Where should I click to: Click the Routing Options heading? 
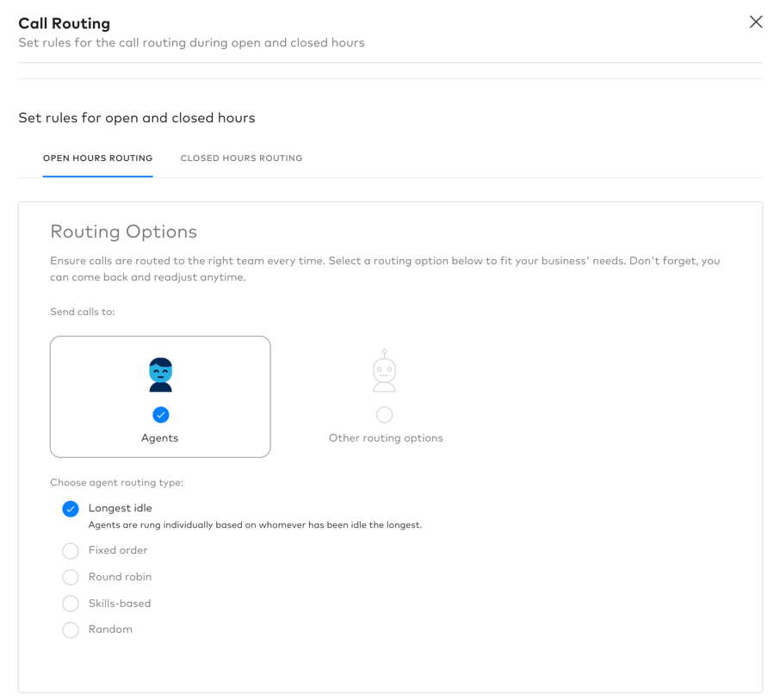pos(123,232)
